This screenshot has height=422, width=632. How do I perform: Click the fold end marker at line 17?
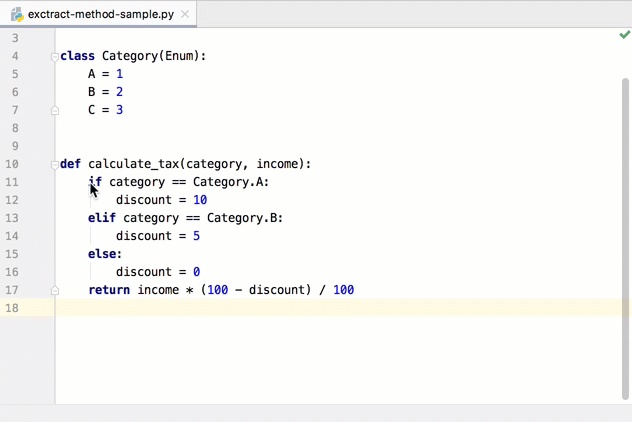tap(55, 291)
